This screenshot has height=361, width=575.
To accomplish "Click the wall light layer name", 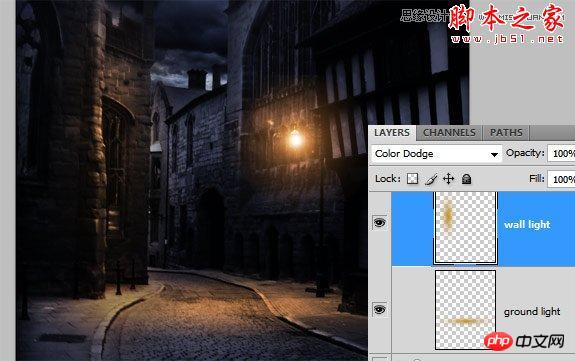I will (x=527, y=225).
